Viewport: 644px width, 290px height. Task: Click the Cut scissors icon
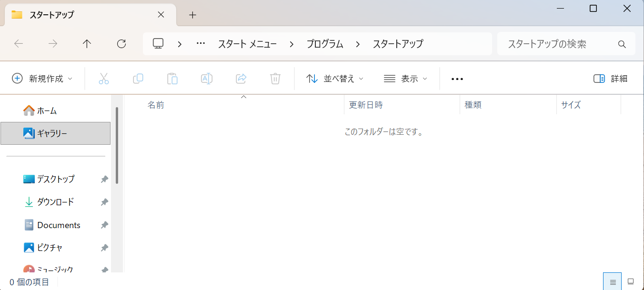pos(104,79)
